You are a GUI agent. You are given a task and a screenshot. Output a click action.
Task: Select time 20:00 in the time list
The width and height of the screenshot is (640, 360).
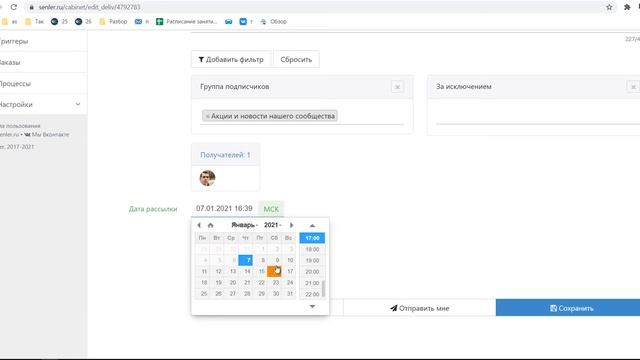[x=312, y=272]
